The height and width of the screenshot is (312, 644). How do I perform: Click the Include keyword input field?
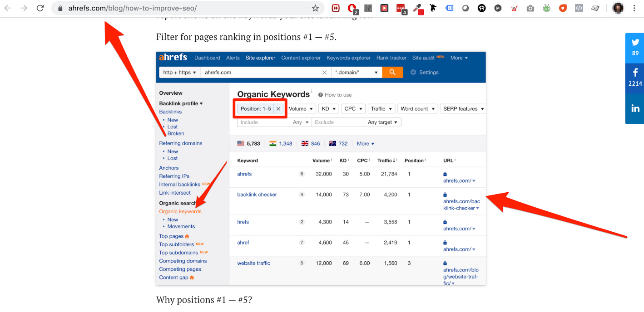pyautogui.click(x=264, y=122)
